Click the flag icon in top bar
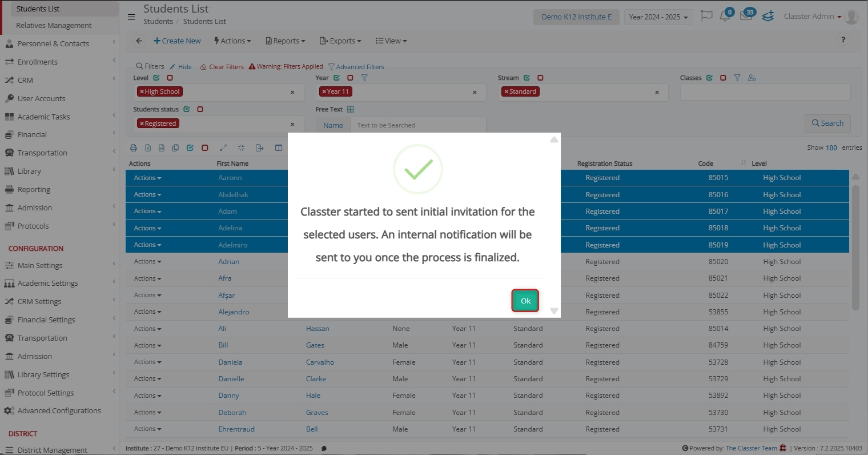 [x=706, y=16]
